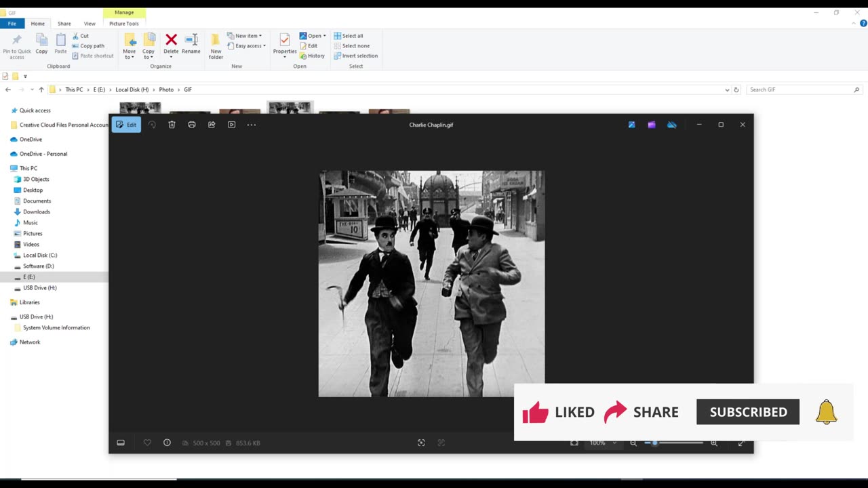The height and width of the screenshot is (488, 868).
Task: Click Select none in the ribbon
Action: (352, 46)
